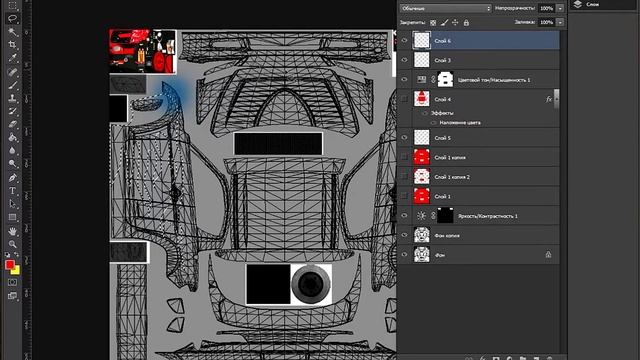Select the History Brush tool
This screenshot has width=640, height=360.
12,111
